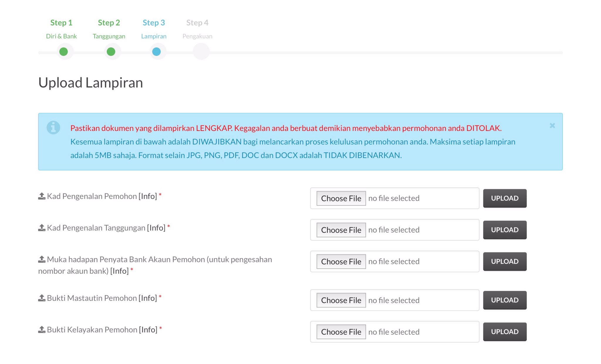Click upload icon beside Kad Pengenalan Tanggungan
Screen dimensions: 601x364
tap(42, 228)
